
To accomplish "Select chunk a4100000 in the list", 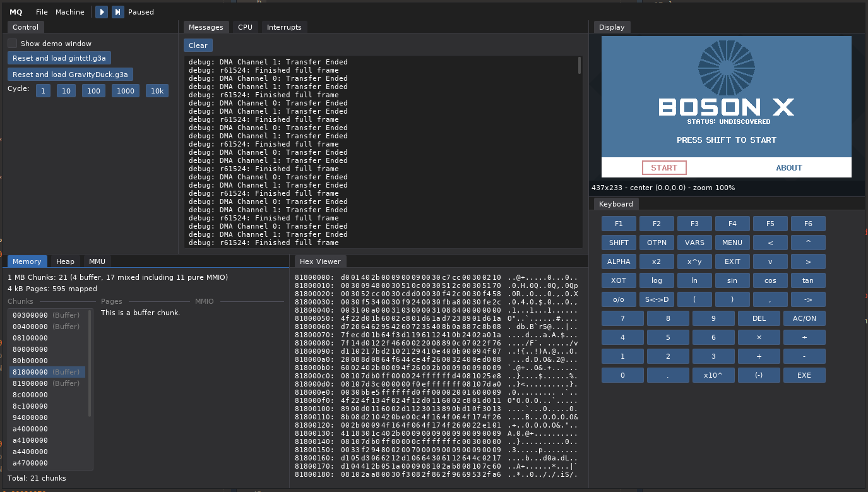I will pos(47,440).
